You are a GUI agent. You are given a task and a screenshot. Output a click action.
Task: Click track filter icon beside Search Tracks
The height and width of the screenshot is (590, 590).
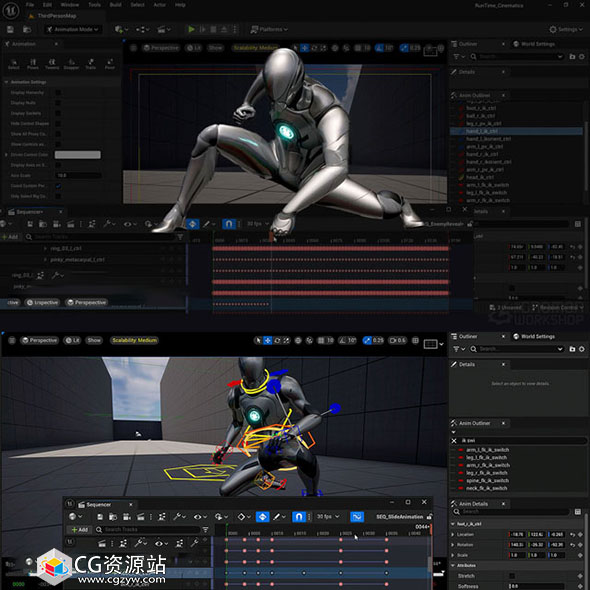coord(205,529)
